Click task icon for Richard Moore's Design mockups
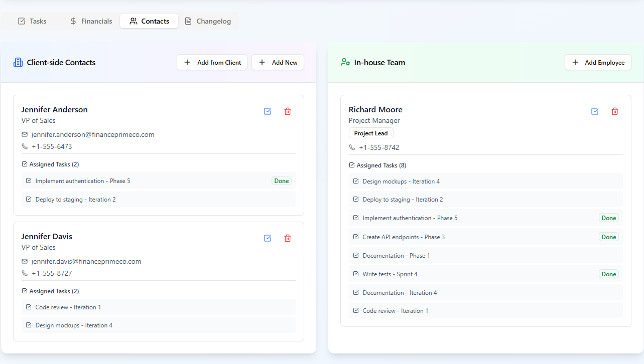This screenshot has height=364, width=644. click(356, 181)
